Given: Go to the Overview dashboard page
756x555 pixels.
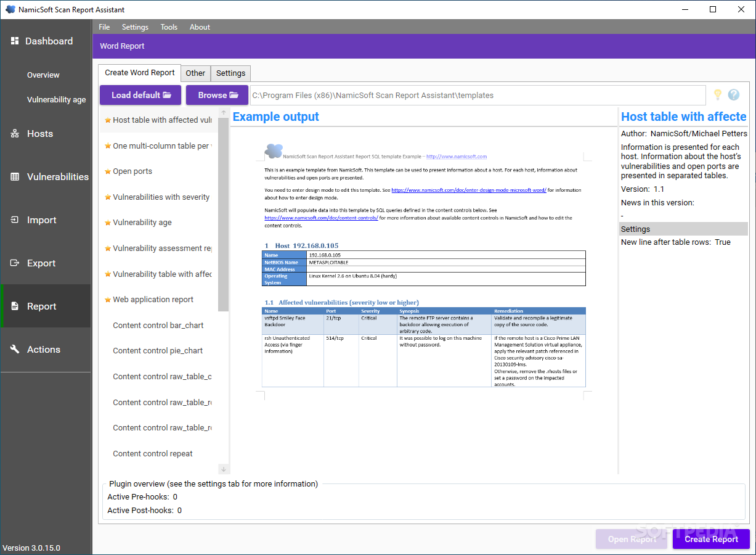Looking at the screenshot, I should (43, 75).
